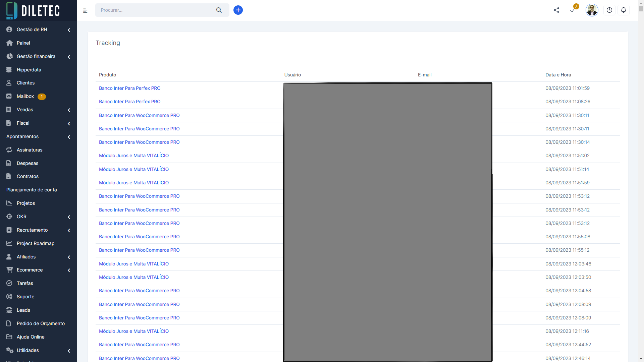Open first Banco Inter Para Perfex PRO link
Image resolution: width=644 pixels, height=362 pixels.
(x=129, y=88)
